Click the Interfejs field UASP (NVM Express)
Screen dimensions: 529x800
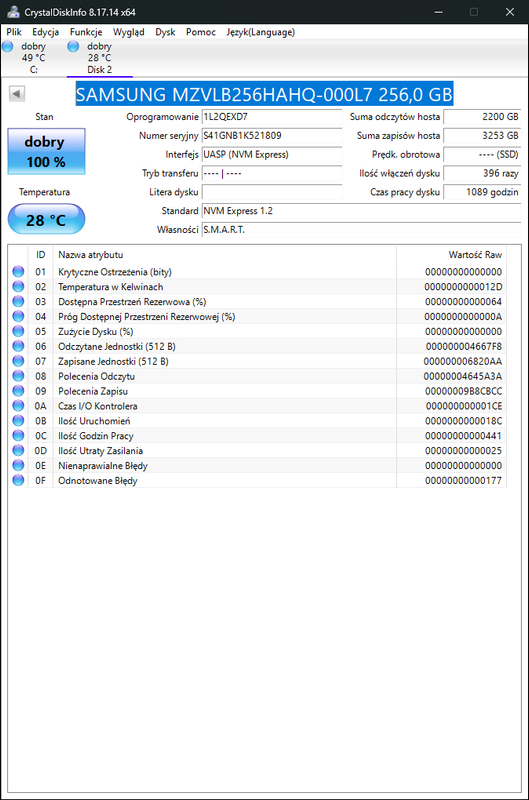(x=272, y=155)
